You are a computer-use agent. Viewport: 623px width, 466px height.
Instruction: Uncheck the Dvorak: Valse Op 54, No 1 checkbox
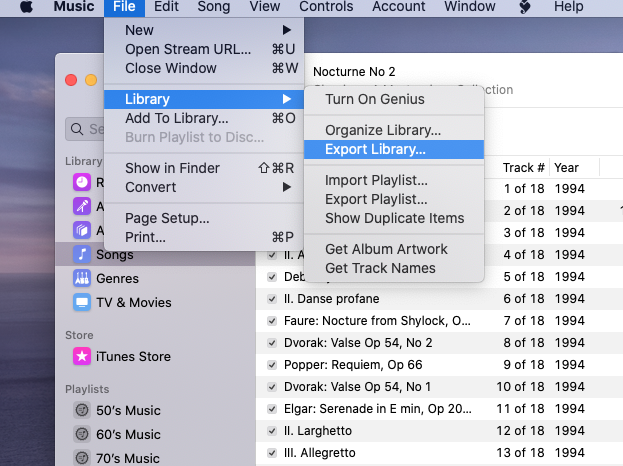272,387
